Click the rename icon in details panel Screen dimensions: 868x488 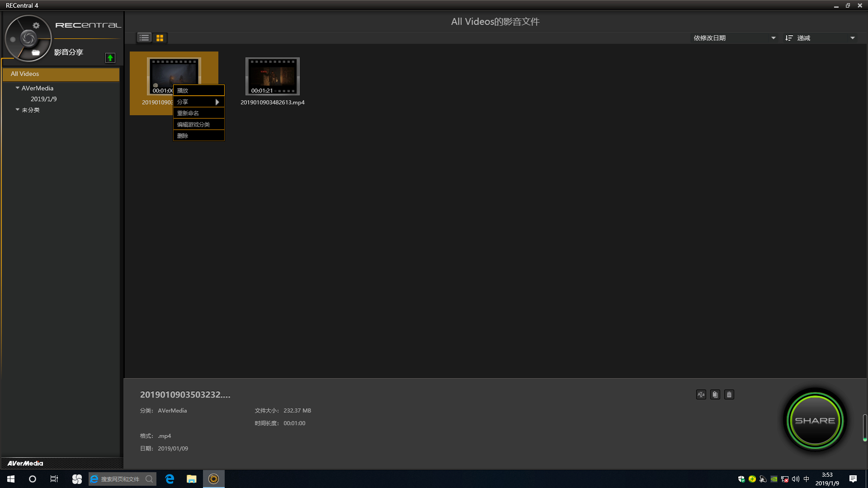point(701,394)
